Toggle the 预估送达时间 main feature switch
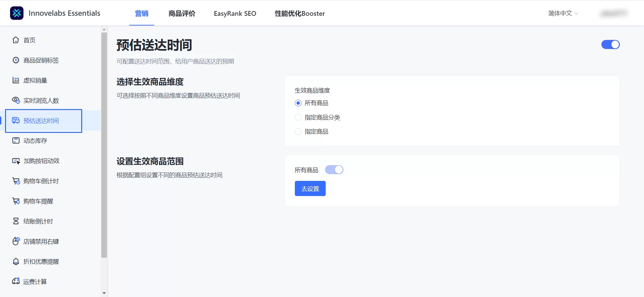Screen dimensions: 644x297 tap(610, 45)
